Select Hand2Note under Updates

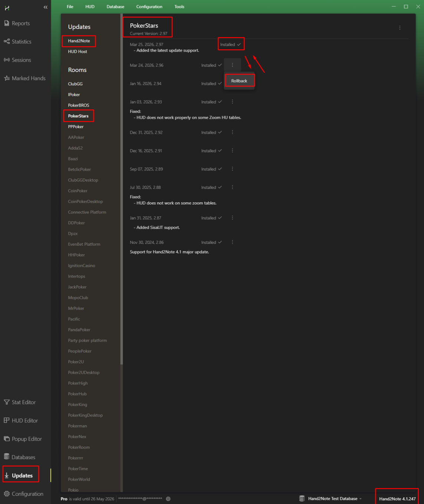point(79,41)
